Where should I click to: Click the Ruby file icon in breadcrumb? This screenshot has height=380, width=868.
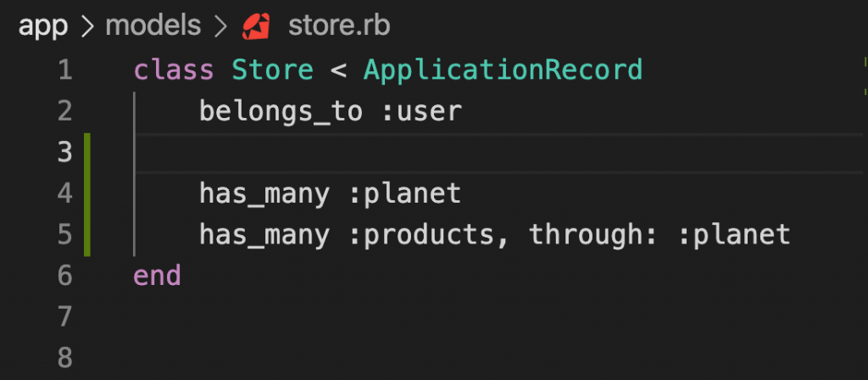(256, 26)
